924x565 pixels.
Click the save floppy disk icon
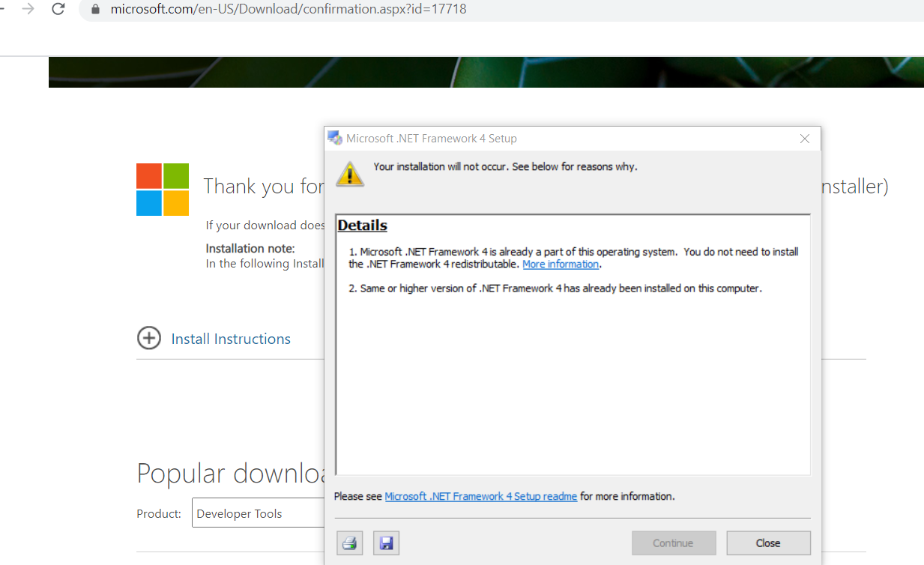(x=386, y=543)
